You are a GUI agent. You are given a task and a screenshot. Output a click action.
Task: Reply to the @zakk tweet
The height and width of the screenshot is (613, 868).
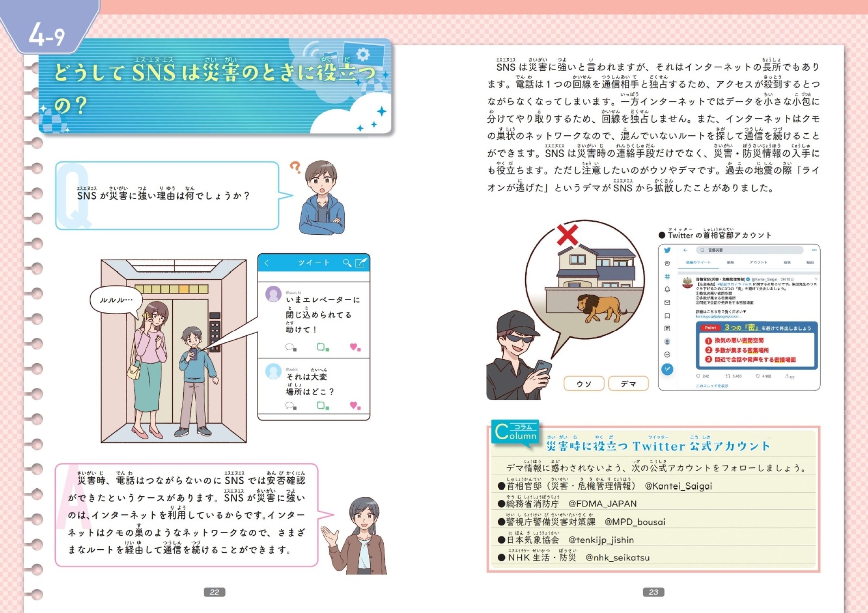290,406
